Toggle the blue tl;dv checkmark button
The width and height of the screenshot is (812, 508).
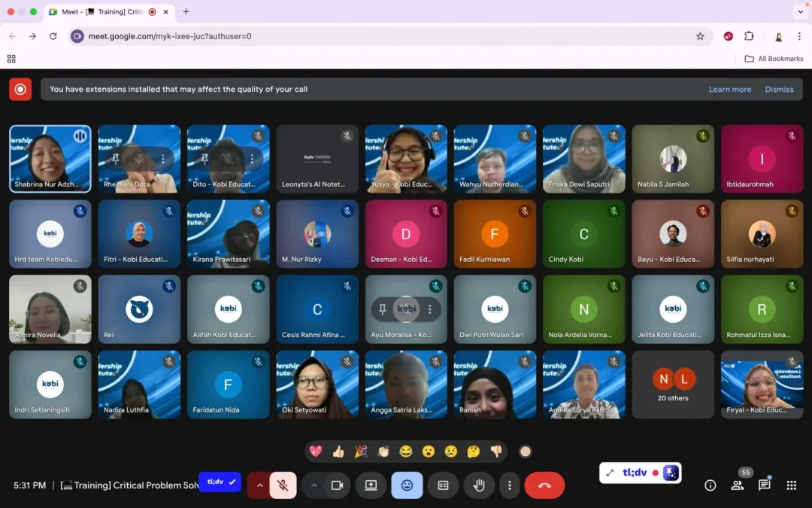pos(220,482)
